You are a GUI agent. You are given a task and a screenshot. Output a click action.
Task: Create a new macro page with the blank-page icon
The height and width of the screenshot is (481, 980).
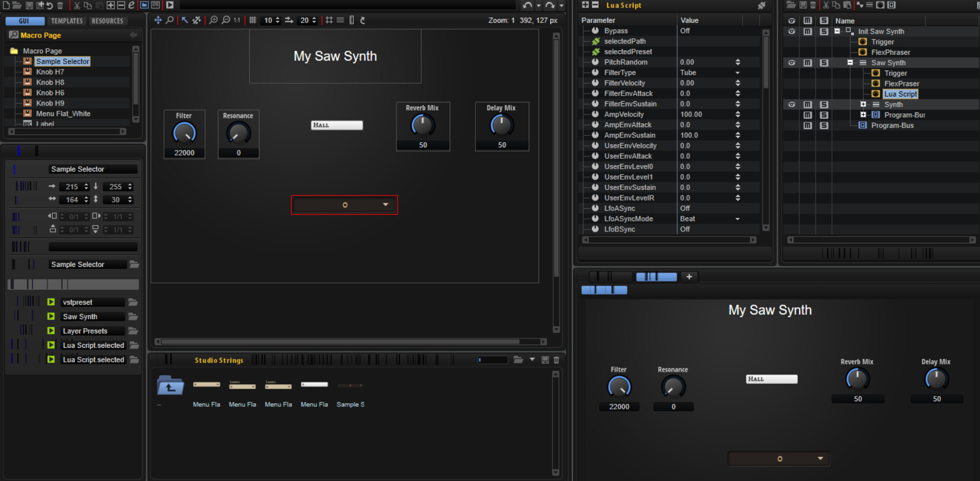point(6,5)
